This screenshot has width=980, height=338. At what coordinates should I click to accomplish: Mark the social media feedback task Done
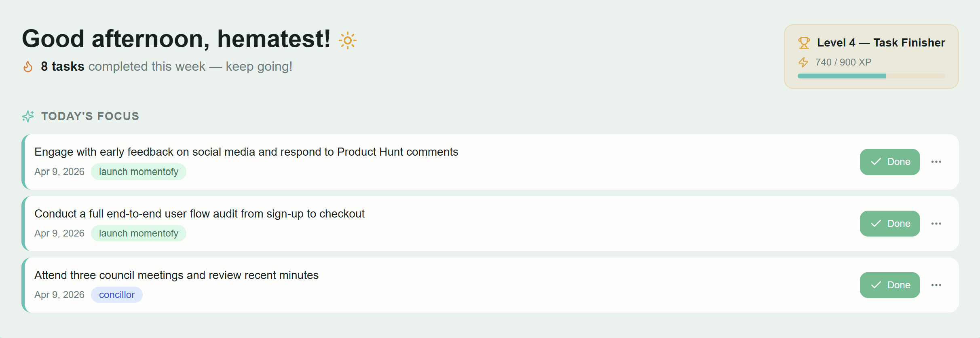pyautogui.click(x=889, y=162)
